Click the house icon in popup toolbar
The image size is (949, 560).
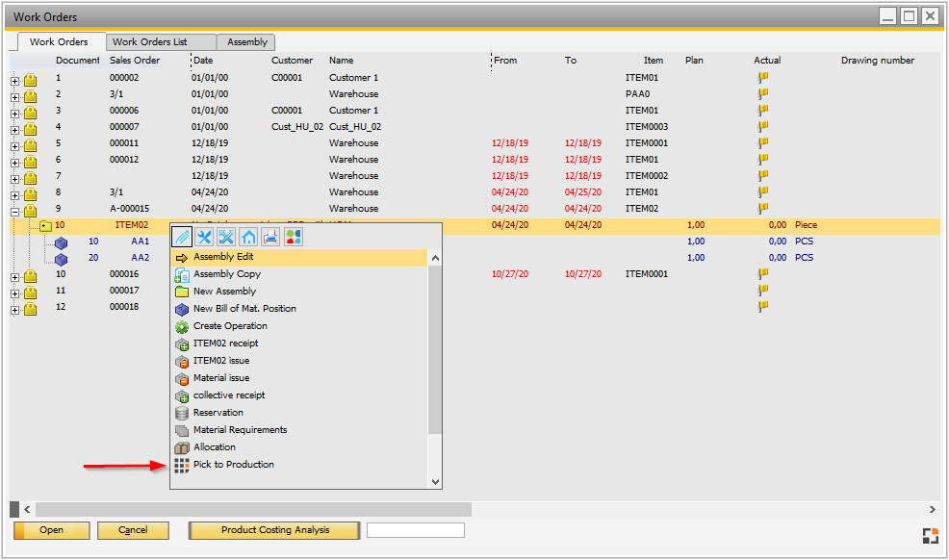pos(248,237)
